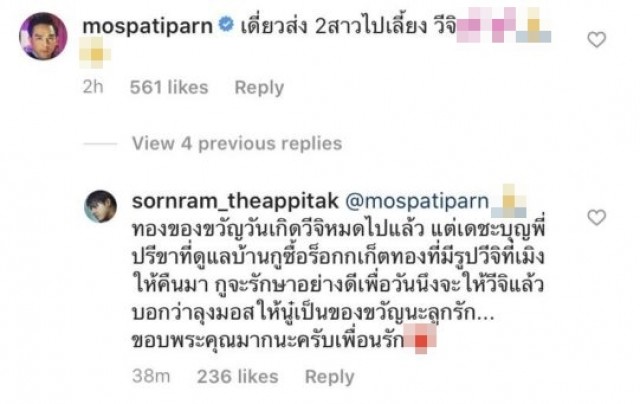Click the @mospatiparn mention in the reply
The width and height of the screenshot is (640, 404).
click(x=417, y=201)
